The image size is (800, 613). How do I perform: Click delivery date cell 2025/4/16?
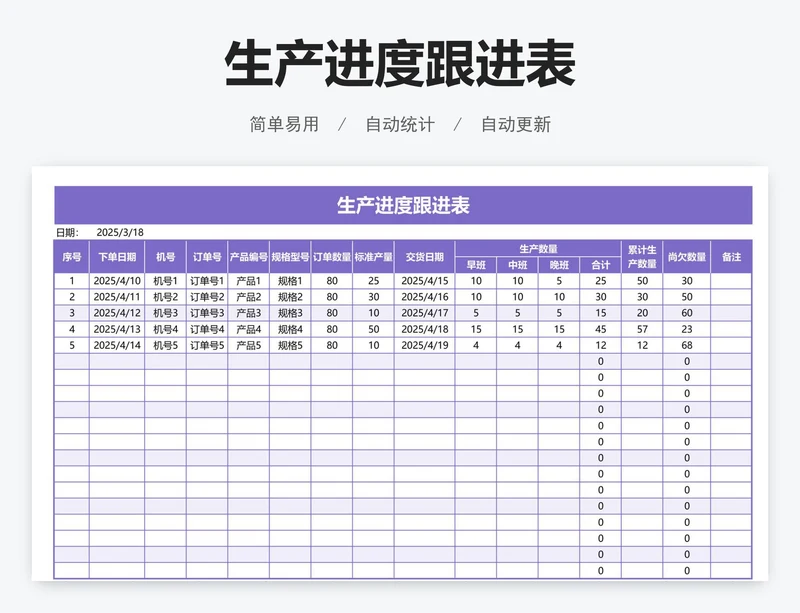[x=424, y=297]
